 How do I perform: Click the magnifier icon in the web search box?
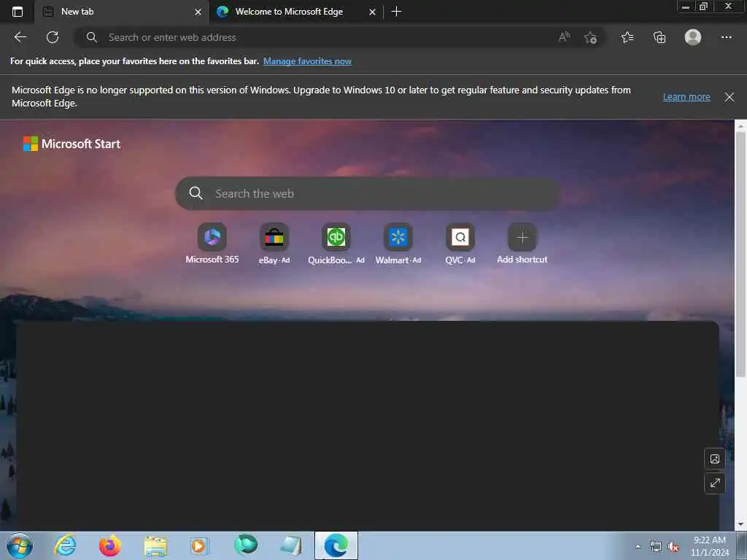196,193
